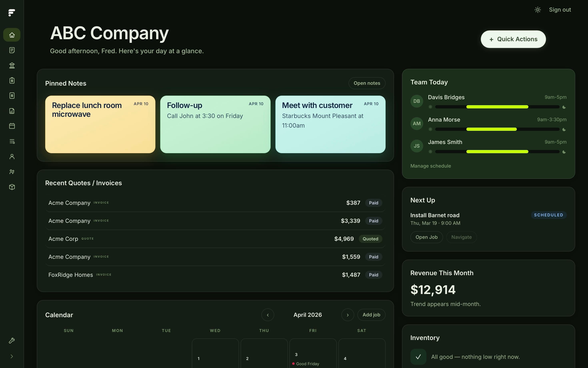
Task: Select the Inventory box icon in the sidebar
Action: click(x=12, y=187)
